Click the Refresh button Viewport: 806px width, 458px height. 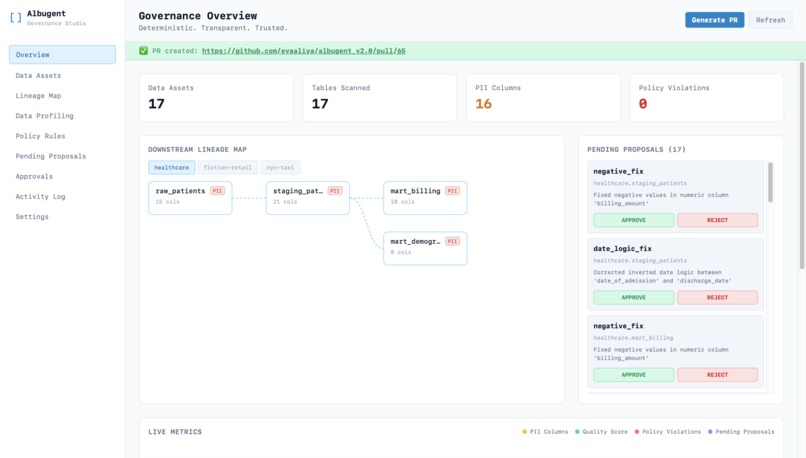pos(771,20)
